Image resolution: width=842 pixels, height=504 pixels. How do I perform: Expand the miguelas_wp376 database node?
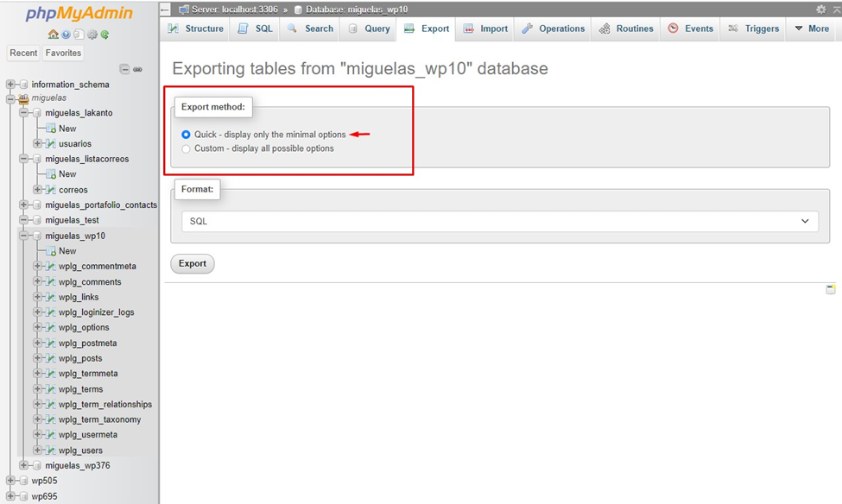point(23,465)
